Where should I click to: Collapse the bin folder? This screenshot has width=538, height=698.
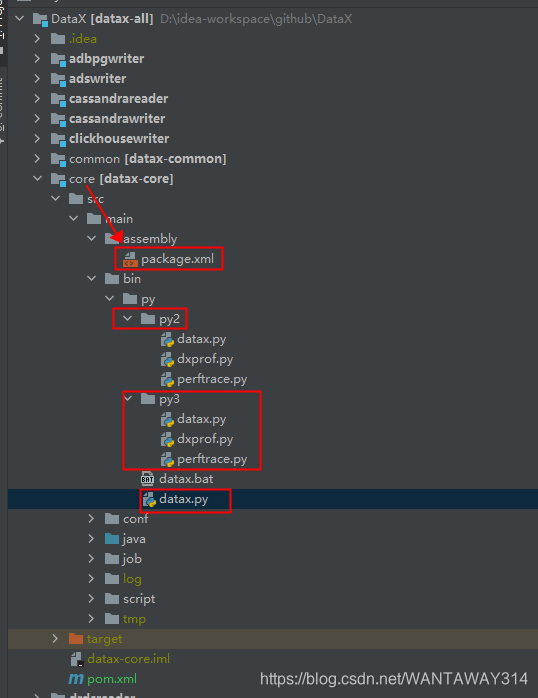(x=92, y=279)
